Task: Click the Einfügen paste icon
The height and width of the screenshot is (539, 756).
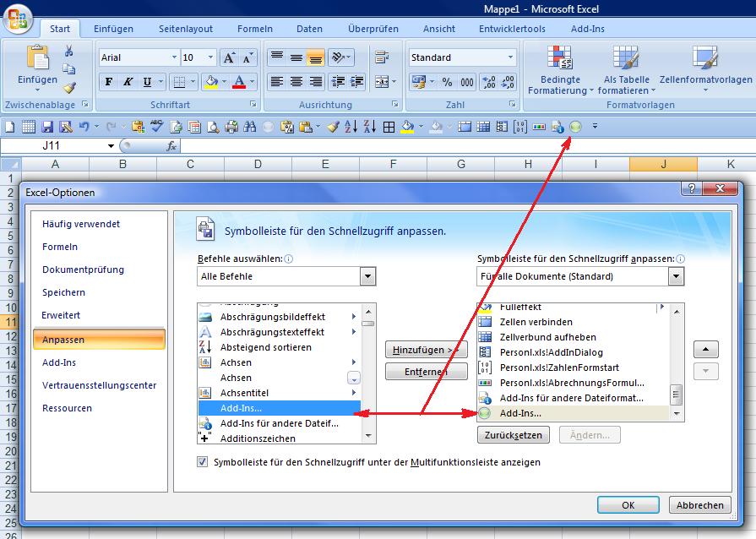Action: click(x=37, y=57)
